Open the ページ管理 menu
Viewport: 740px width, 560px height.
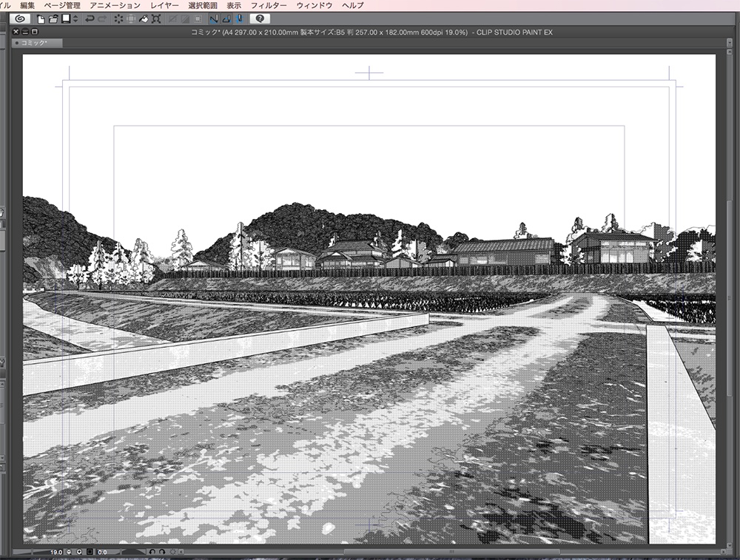click(62, 5)
